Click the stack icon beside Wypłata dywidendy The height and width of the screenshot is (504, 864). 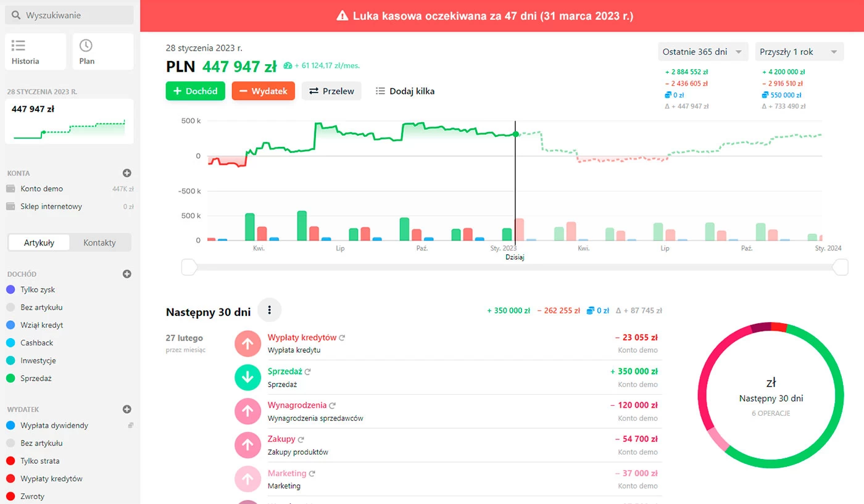tap(130, 425)
